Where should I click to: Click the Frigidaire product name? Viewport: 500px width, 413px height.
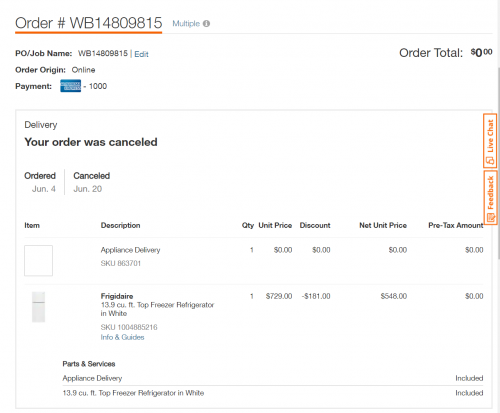pos(117,296)
